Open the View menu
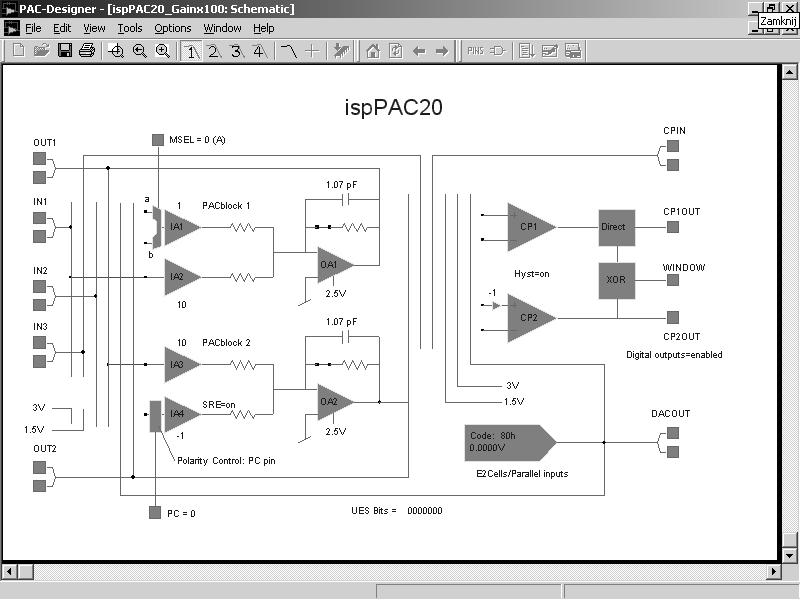 coord(94,29)
